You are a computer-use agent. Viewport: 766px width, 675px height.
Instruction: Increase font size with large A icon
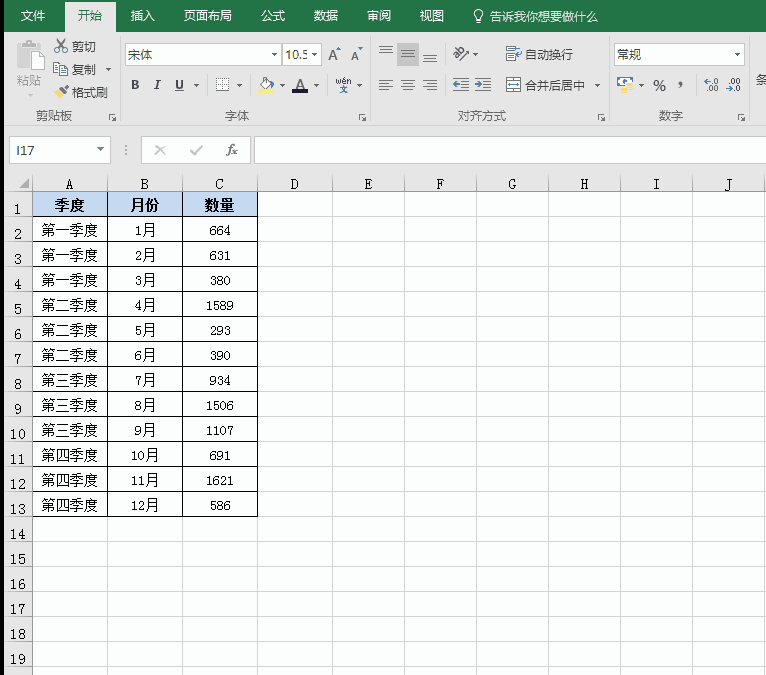(334, 54)
